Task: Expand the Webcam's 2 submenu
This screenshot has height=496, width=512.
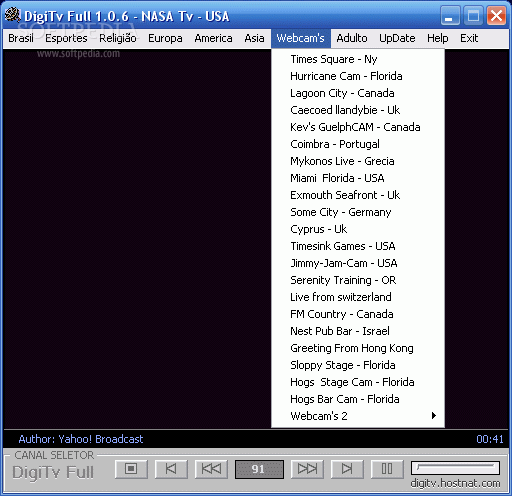Action: (x=358, y=416)
